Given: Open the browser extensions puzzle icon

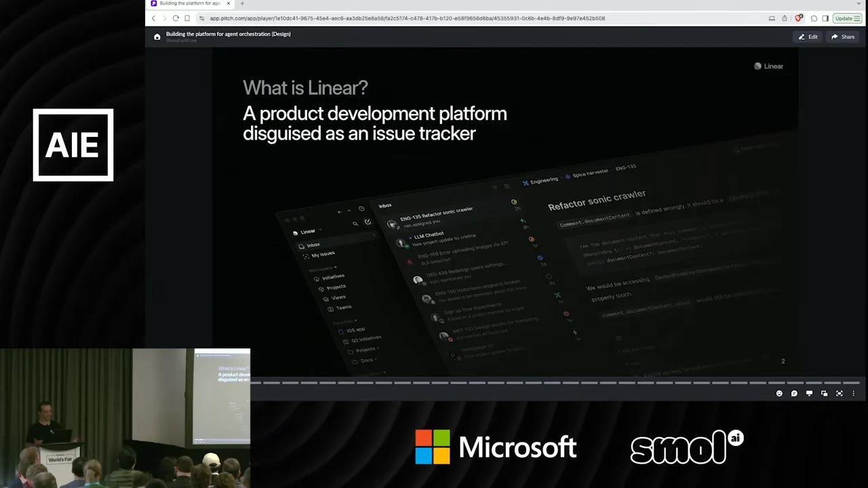Looking at the screenshot, I should tap(814, 18).
